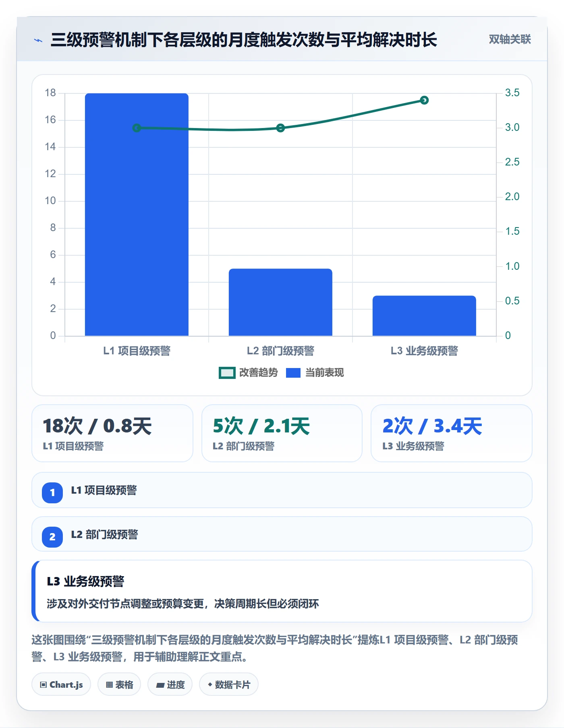Click L1 项目级预警 text beside badge 1
Image resolution: width=564 pixels, height=728 pixels.
tap(104, 490)
